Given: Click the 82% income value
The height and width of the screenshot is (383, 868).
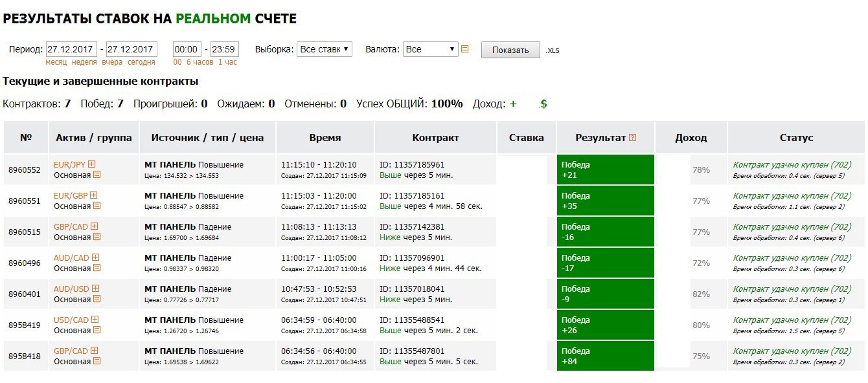Looking at the screenshot, I should coord(701,294).
